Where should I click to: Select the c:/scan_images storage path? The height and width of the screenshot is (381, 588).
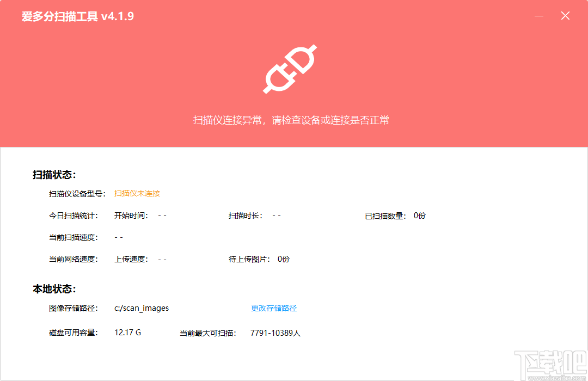141,308
